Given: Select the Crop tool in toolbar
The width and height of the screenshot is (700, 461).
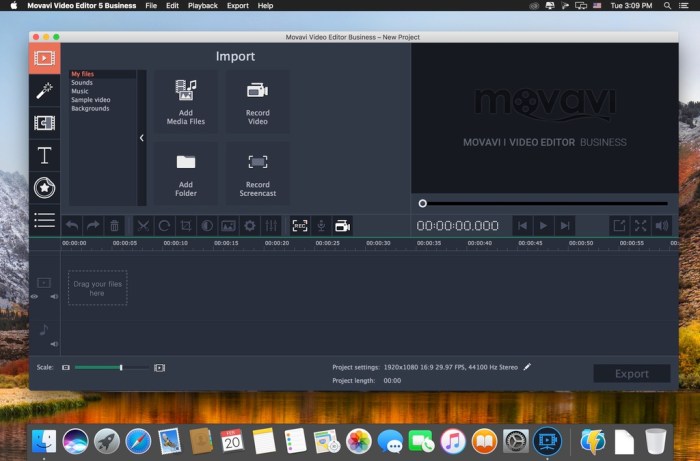Looking at the screenshot, I should tap(186, 226).
